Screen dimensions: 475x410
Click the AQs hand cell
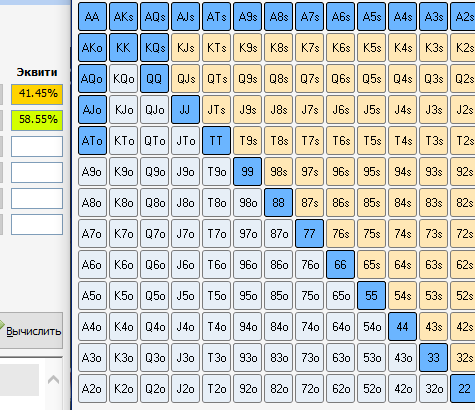[154, 16]
